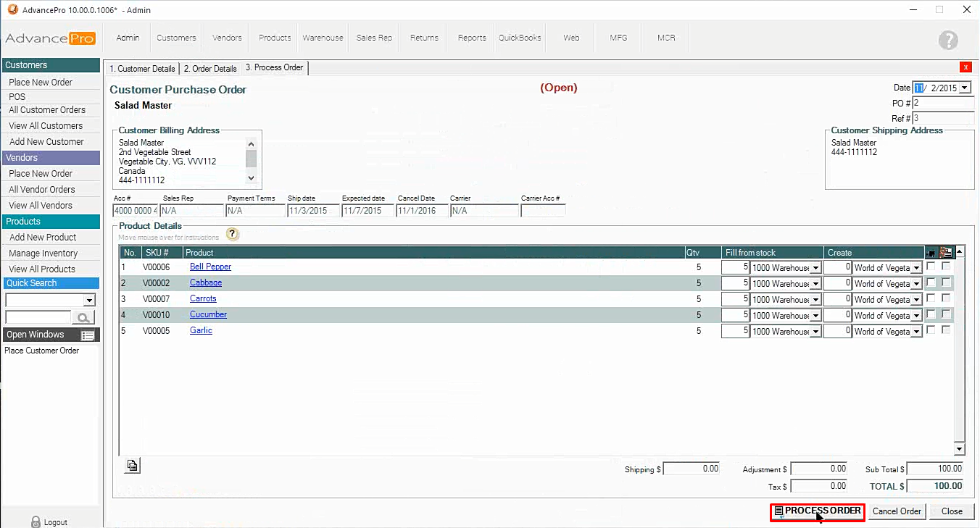Viewport: 980px width, 528px height.
Task: Click the AdvancePro logo
Action: point(50,38)
